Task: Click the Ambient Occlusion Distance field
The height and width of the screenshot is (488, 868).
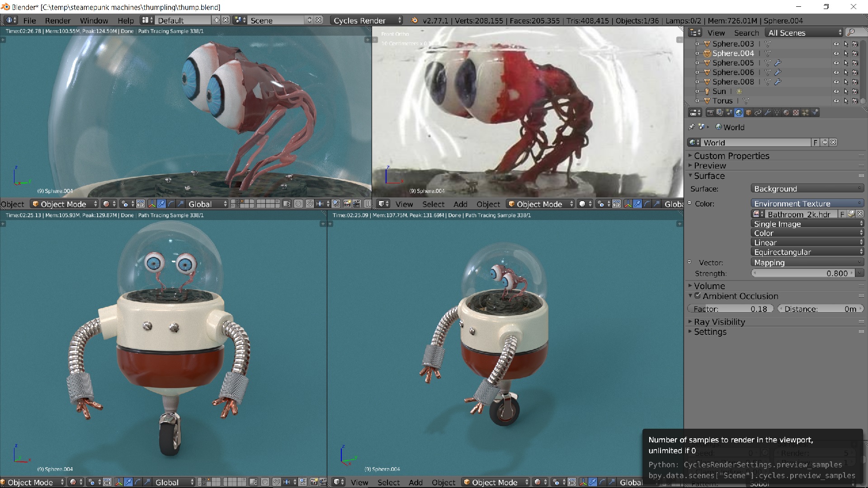Action: [821, 309]
